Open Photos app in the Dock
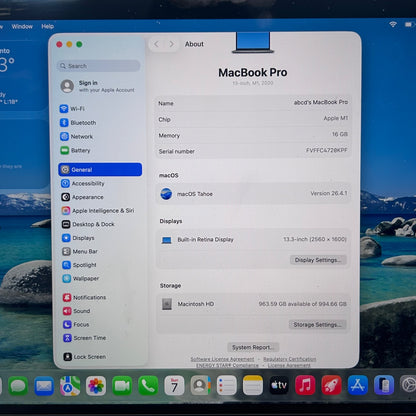Image resolution: width=416 pixels, height=416 pixels. pyautogui.click(x=96, y=386)
